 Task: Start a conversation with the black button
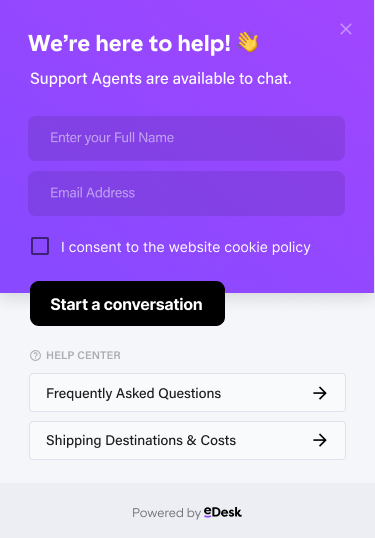point(128,304)
